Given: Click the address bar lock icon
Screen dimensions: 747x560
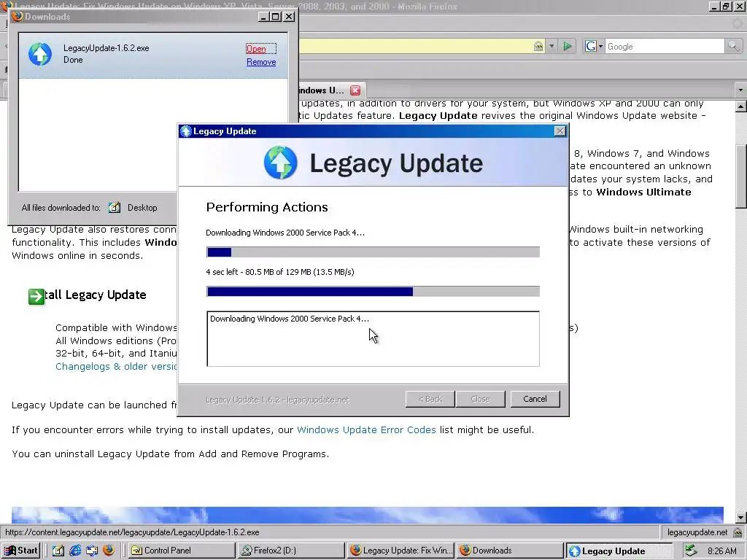Looking at the screenshot, I should coord(538,46).
